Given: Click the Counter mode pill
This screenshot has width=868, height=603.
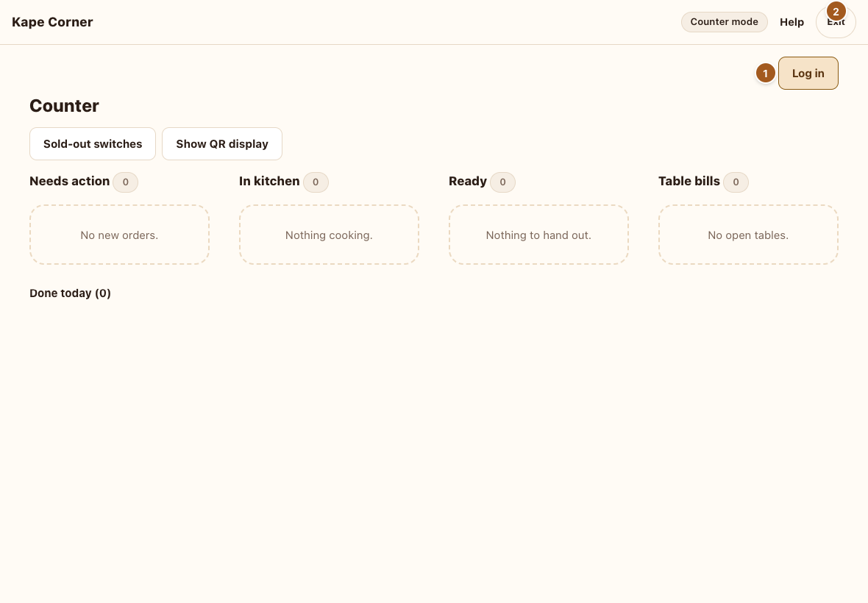Looking at the screenshot, I should click(724, 22).
